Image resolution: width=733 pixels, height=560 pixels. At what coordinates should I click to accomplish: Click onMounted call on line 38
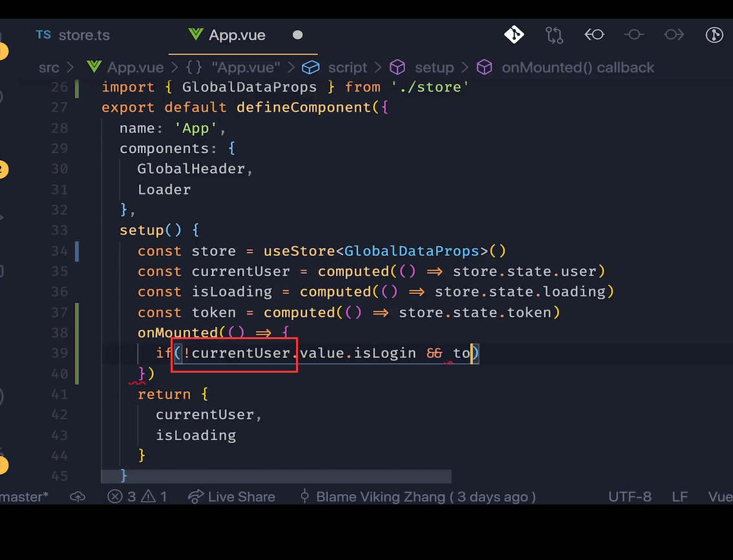point(178,333)
